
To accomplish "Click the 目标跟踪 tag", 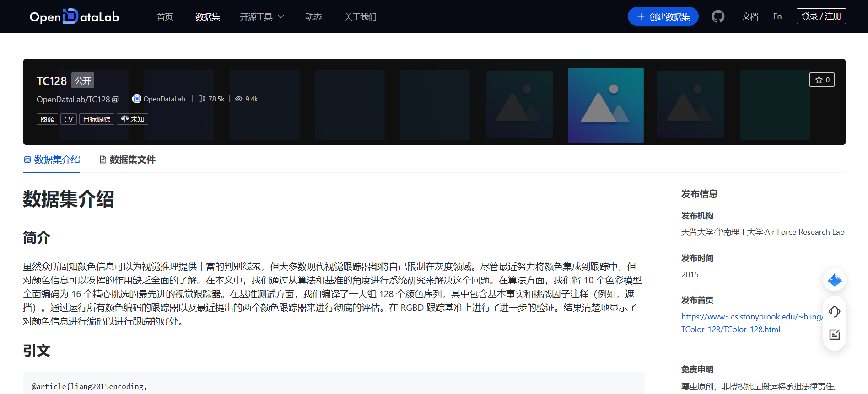I will pos(97,119).
